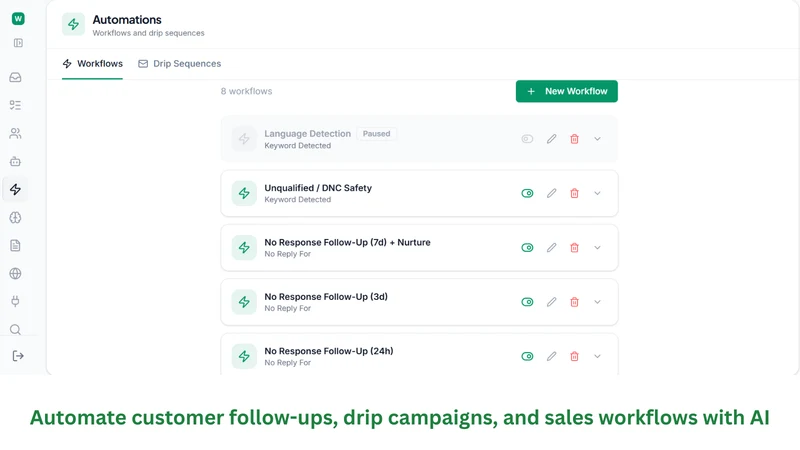
Task: Switch to the Drip Sequences tab
Action: (180, 64)
